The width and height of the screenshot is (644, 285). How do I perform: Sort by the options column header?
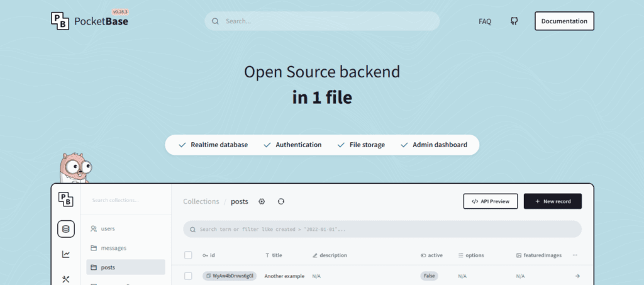(x=471, y=255)
